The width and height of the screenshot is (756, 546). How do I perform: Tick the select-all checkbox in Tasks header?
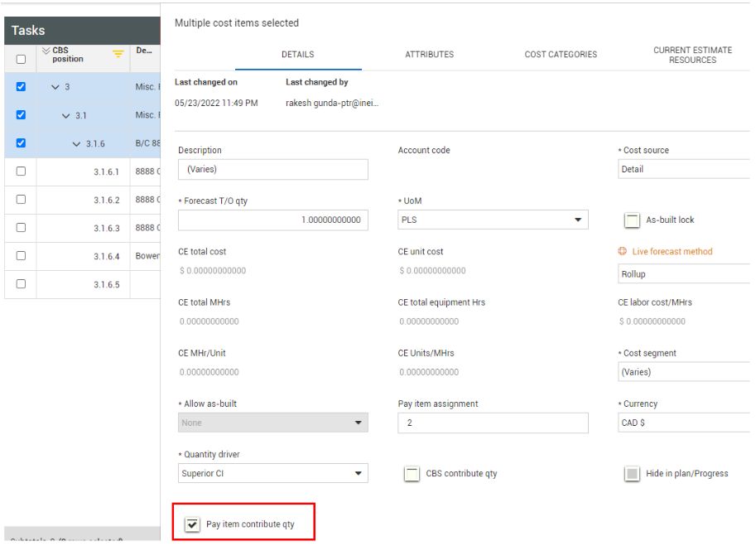point(21,59)
